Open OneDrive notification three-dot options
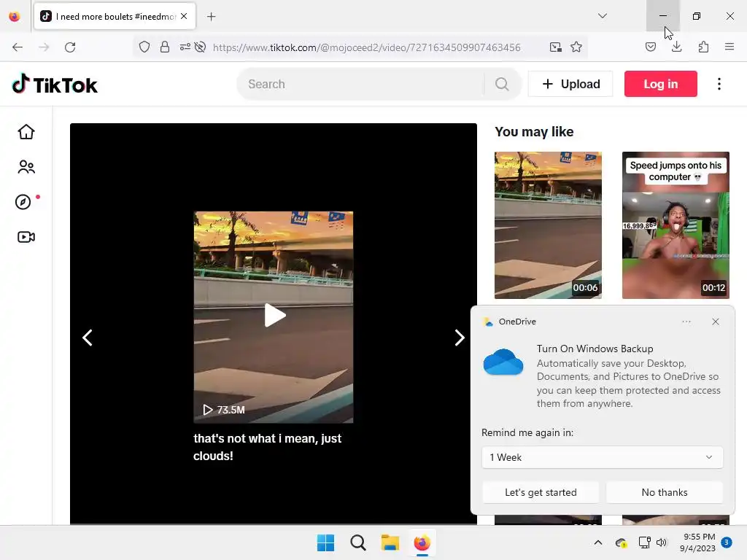747x560 pixels. coord(686,322)
